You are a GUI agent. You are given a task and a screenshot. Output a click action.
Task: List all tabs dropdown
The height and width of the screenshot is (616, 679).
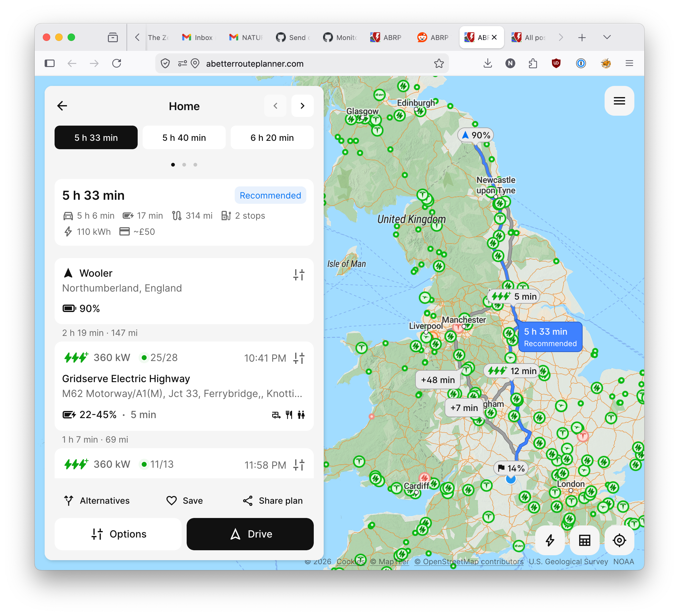tap(607, 38)
